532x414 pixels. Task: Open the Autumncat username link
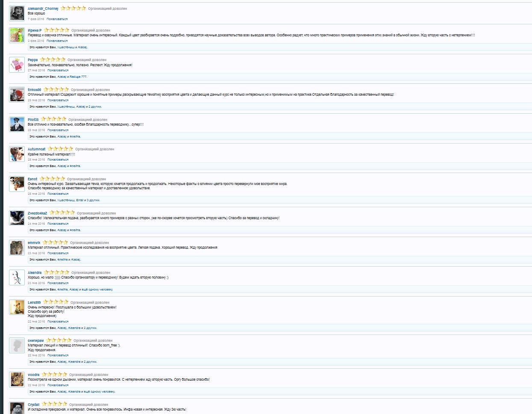(36, 150)
